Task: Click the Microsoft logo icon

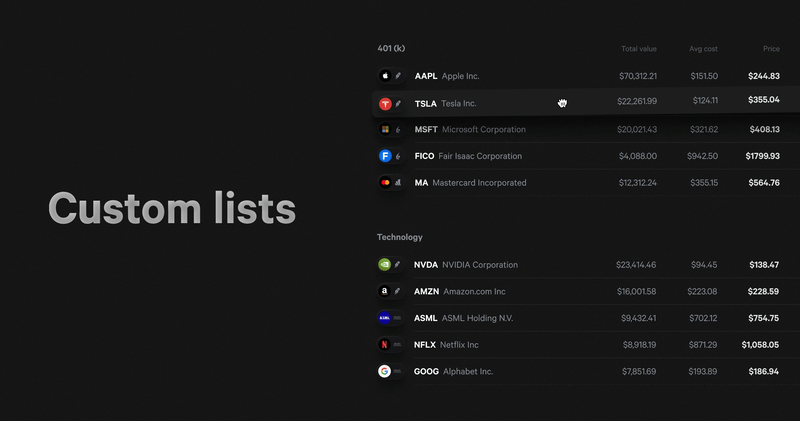Action: [385, 130]
